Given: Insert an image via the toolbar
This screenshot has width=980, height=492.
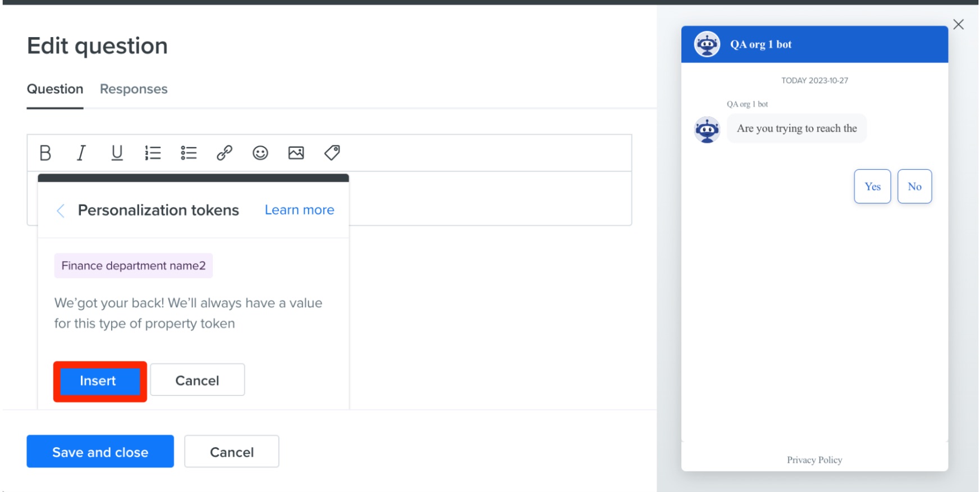Looking at the screenshot, I should pyautogui.click(x=296, y=153).
